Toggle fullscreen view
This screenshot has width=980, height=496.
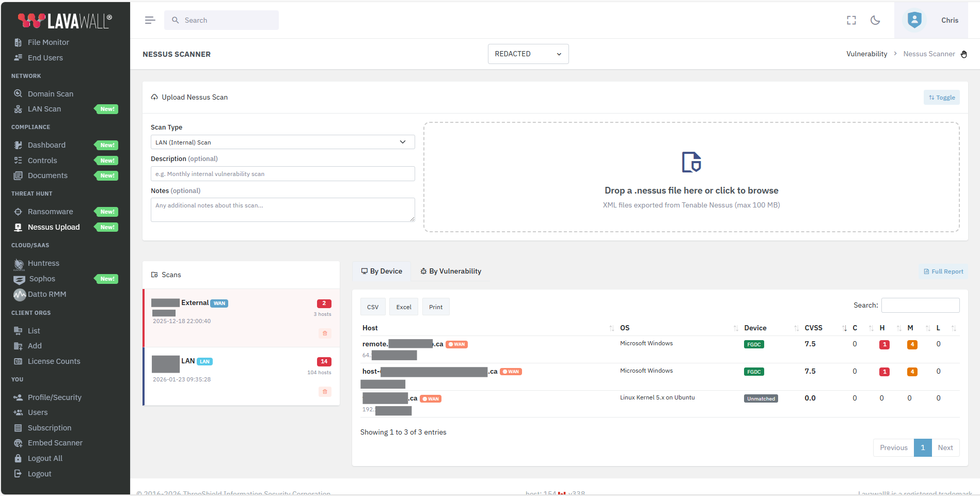[x=851, y=20]
